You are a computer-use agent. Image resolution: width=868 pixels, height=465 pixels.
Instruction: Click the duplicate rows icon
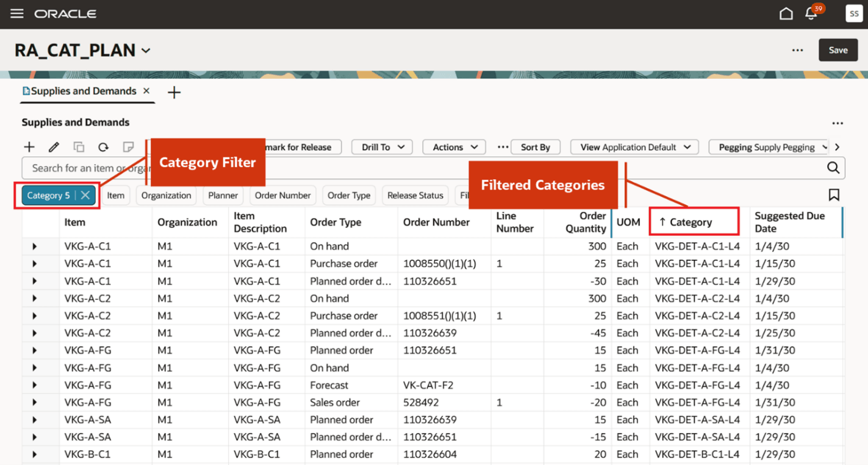[x=79, y=147]
